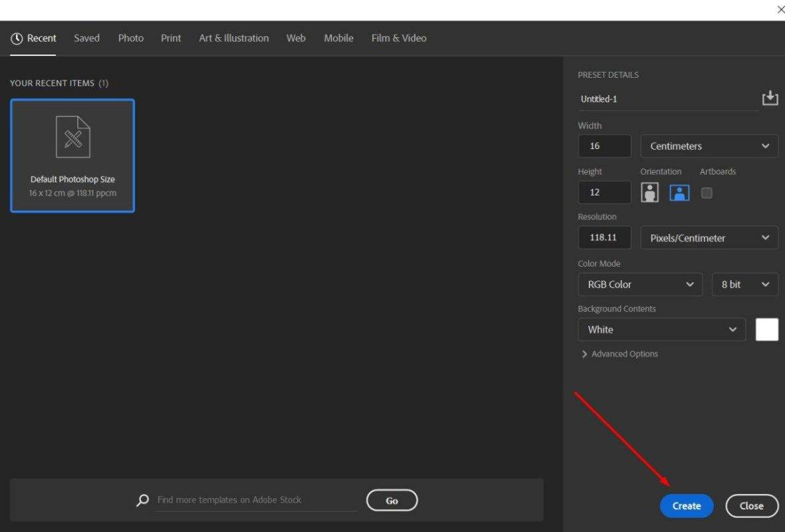Screen dimensions: 785x532
Task: Click the save document preset icon
Action: click(x=770, y=98)
